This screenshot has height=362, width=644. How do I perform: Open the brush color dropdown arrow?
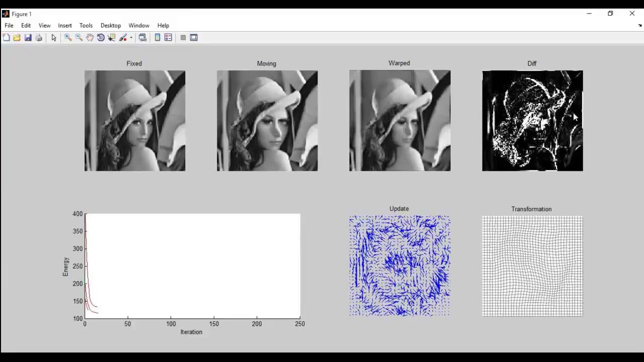point(131,38)
